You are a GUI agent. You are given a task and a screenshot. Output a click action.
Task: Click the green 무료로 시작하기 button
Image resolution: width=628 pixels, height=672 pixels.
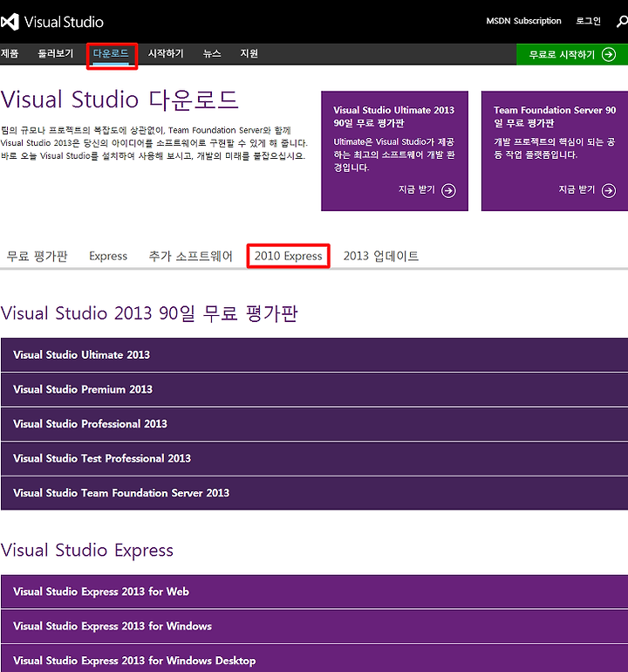click(572, 54)
